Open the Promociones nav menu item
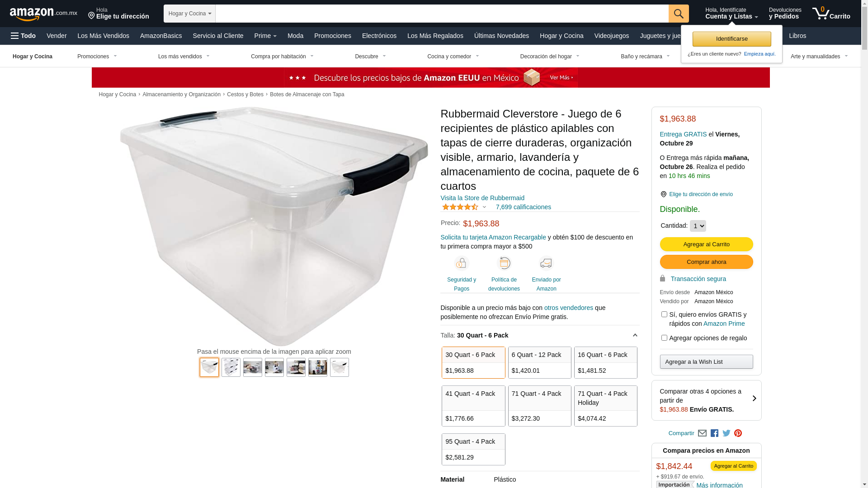This screenshot has height=488, width=868. tap(332, 36)
